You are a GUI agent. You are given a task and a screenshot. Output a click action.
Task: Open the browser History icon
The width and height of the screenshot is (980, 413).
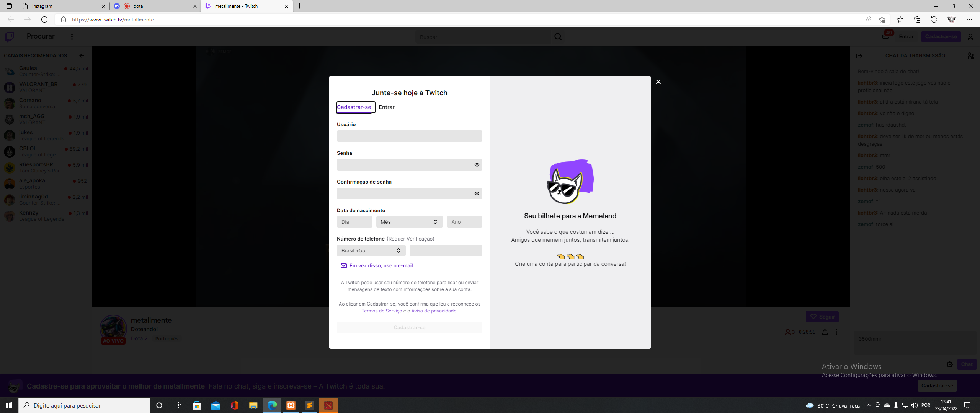pyautogui.click(x=934, y=20)
